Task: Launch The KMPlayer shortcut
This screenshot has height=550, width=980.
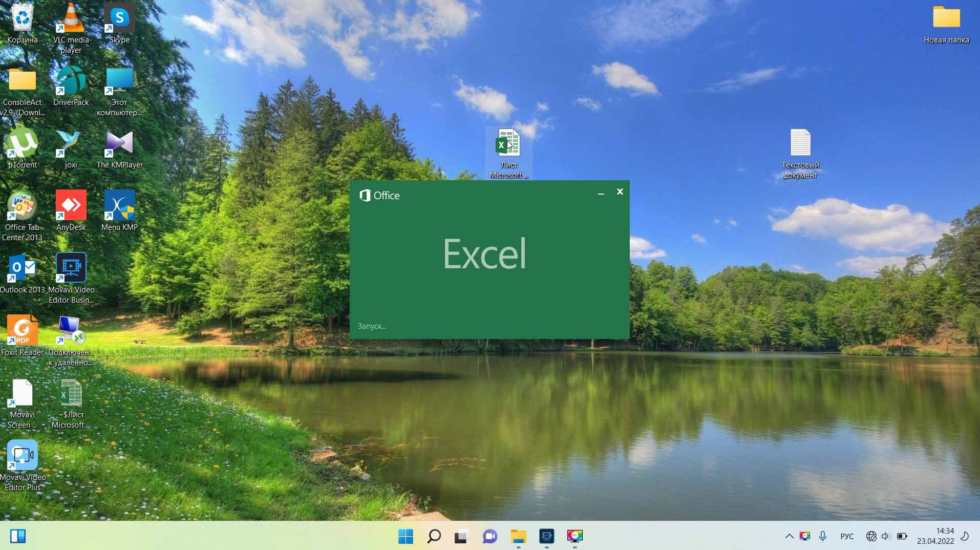Action: pos(119,149)
